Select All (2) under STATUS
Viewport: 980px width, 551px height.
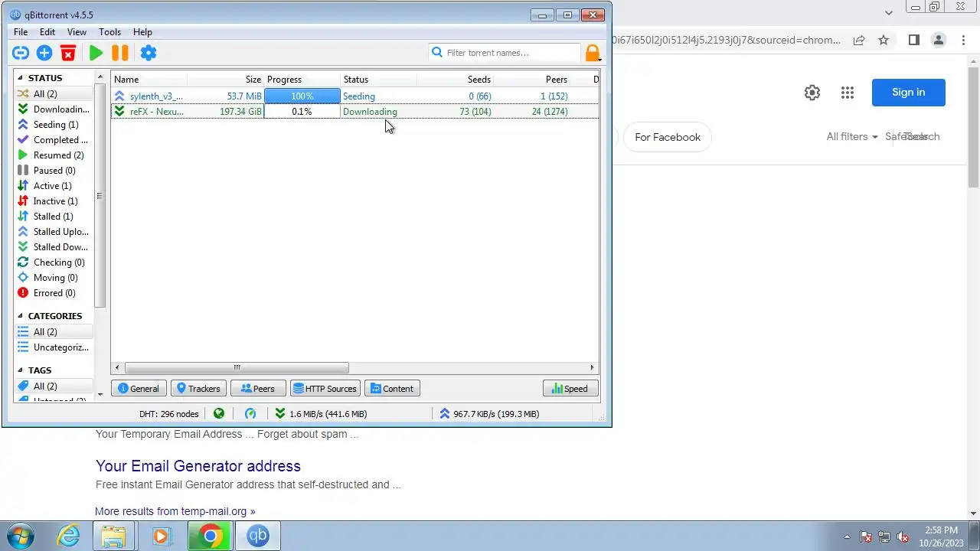point(54,94)
